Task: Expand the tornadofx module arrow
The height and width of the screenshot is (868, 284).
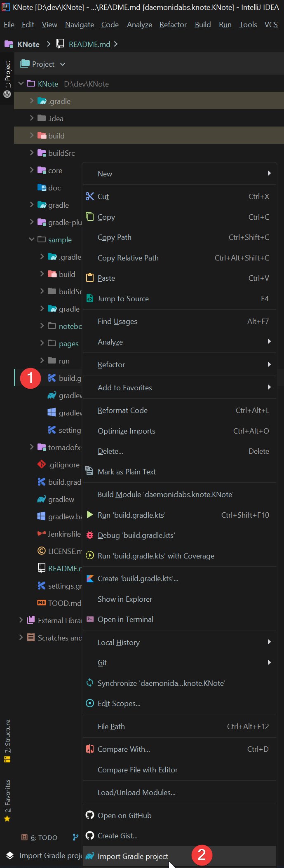Action: (x=32, y=447)
